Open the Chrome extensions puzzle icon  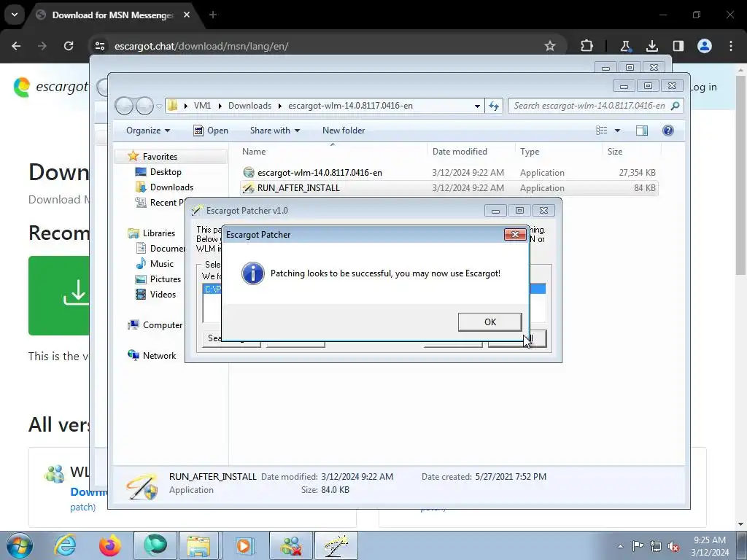(587, 46)
